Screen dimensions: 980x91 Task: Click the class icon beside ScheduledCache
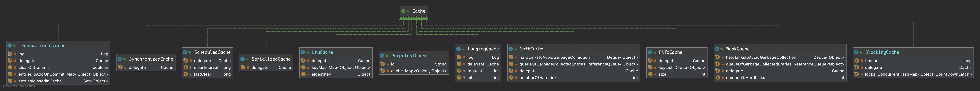pos(185,52)
